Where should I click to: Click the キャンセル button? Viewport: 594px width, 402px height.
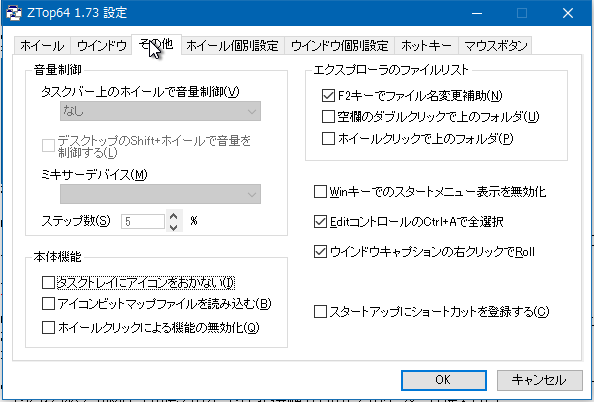539,380
